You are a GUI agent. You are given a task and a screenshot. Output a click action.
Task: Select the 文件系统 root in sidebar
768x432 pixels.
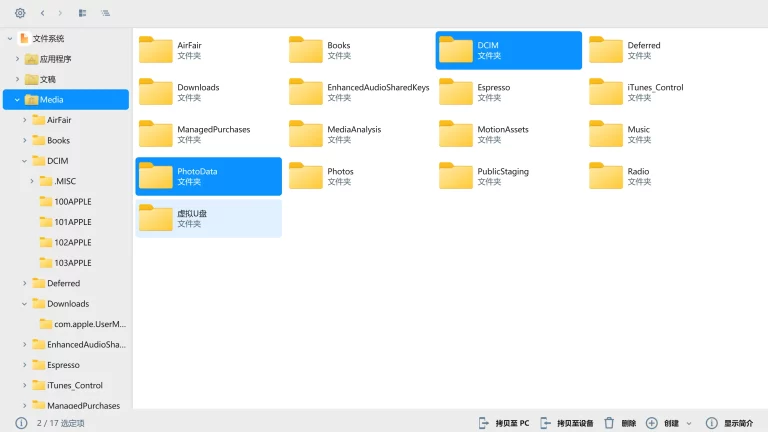[x=48, y=38]
